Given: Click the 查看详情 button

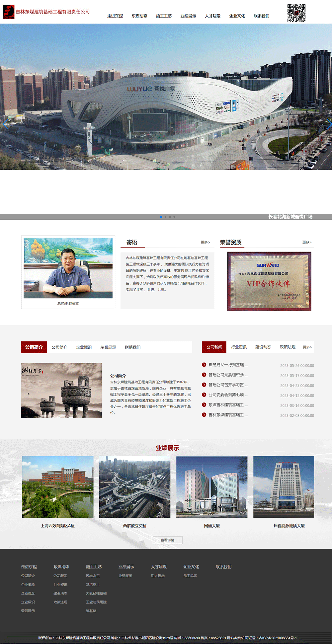Looking at the screenshot, I should pyautogui.click(x=168, y=540).
